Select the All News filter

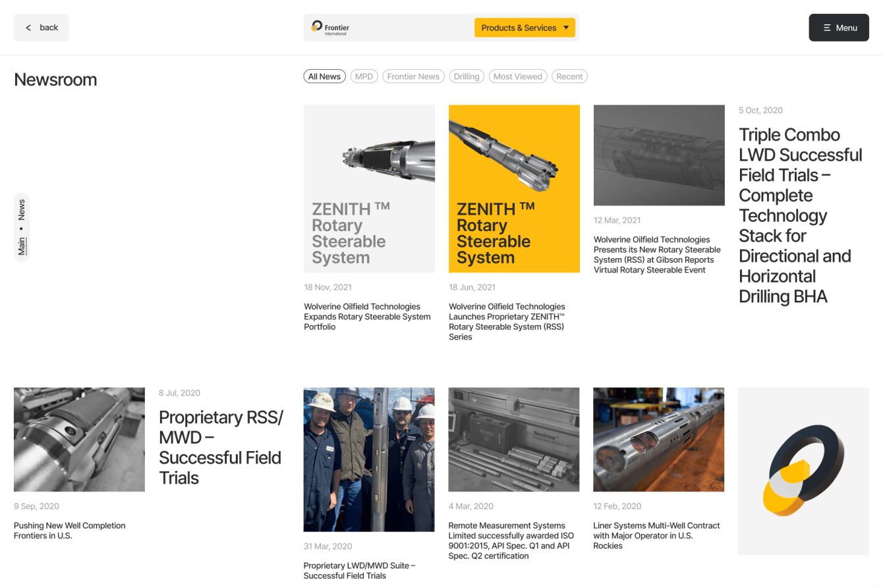tap(325, 76)
